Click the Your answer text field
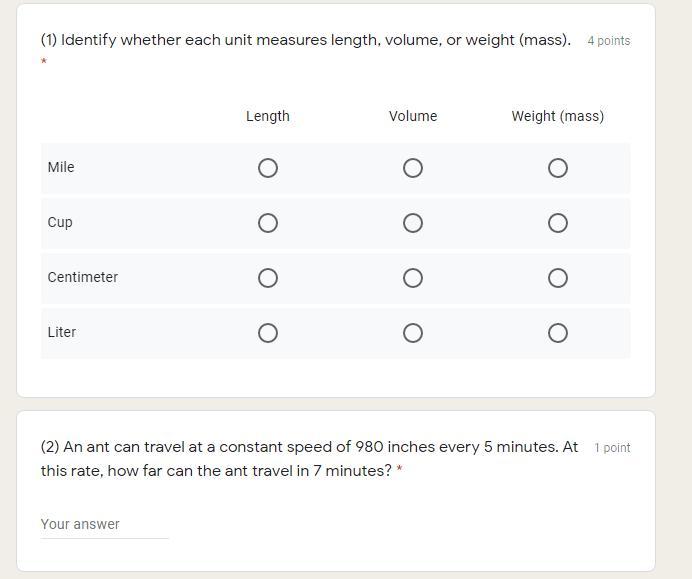Image resolution: width=692 pixels, height=579 pixels. coord(104,524)
